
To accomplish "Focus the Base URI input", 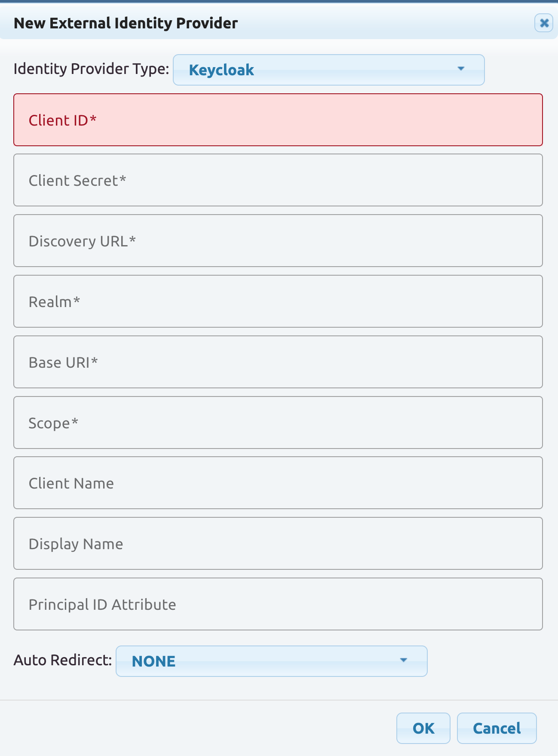I will click(278, 362).
